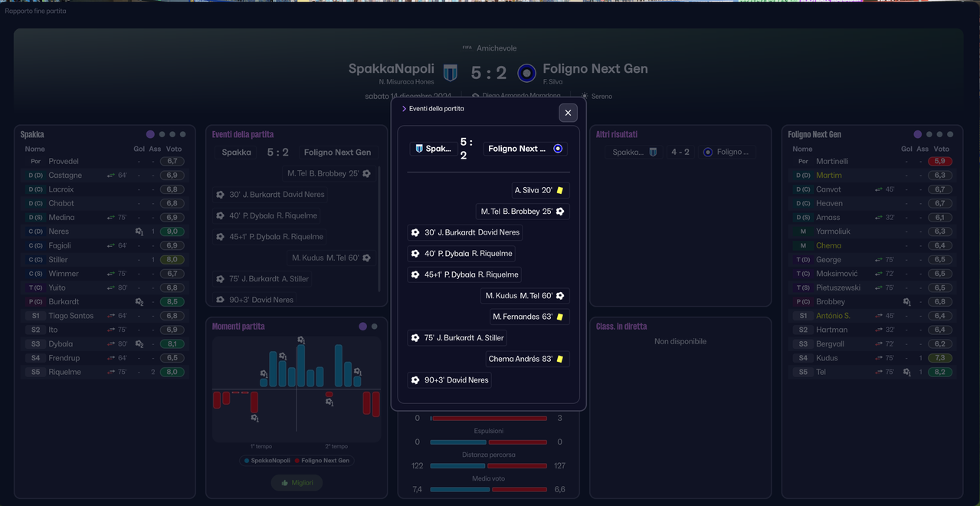This screenshot has height=506, width=980.
Task: Click the Momenti partita panel title
Action: coord(238,327)
